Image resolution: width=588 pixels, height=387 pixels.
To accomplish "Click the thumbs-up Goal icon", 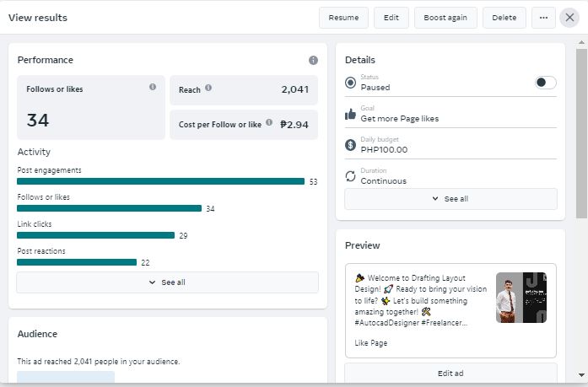I will click(351, 115).
